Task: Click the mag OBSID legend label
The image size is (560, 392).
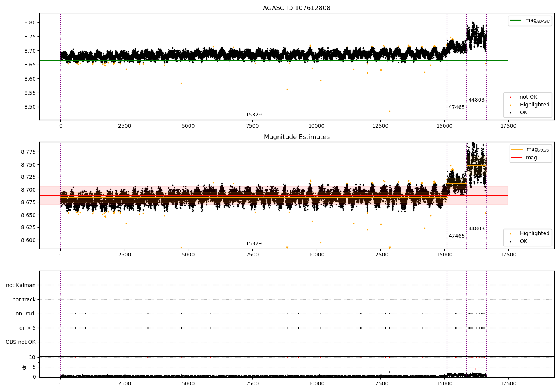Action: click(538, 149)
